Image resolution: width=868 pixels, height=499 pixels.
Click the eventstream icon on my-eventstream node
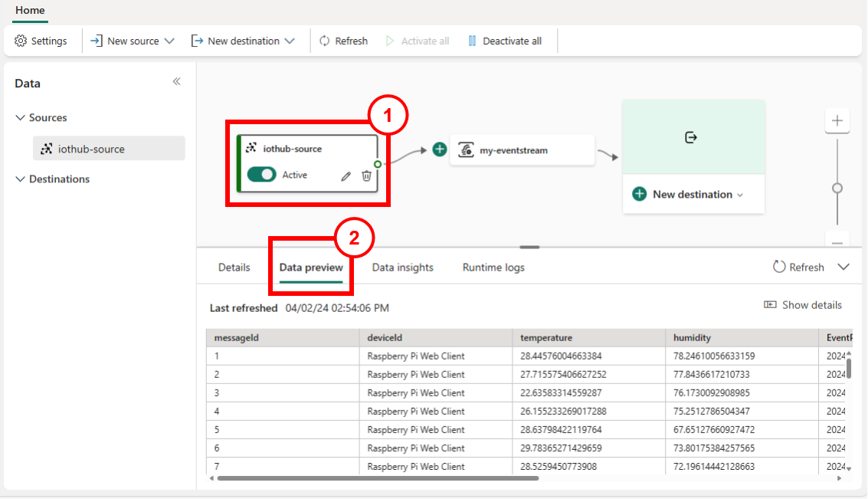click(466, 149)
